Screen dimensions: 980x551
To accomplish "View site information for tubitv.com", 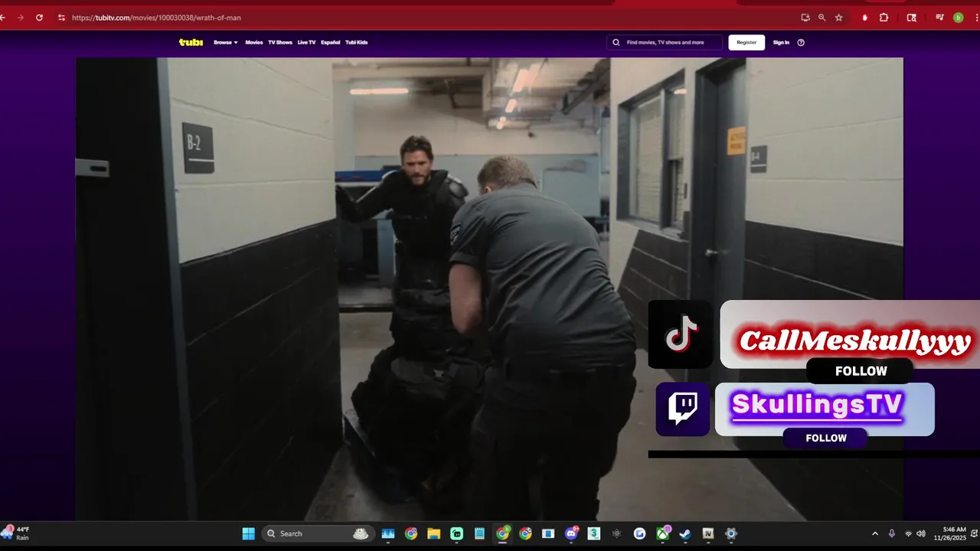I will (x=61, y=18).
